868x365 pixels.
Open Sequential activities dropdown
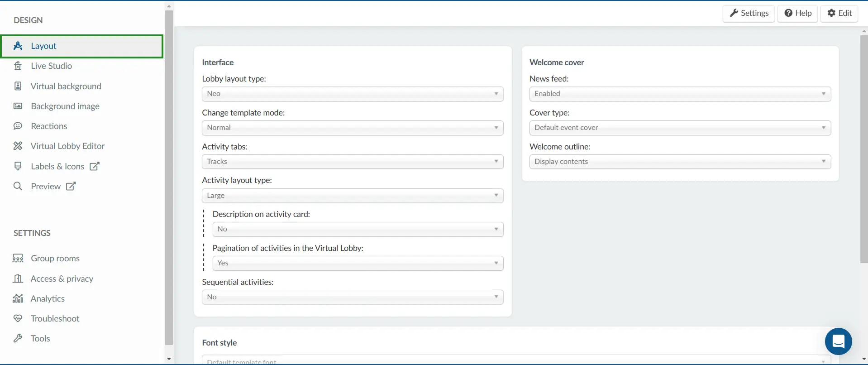[x=353, y=297]
